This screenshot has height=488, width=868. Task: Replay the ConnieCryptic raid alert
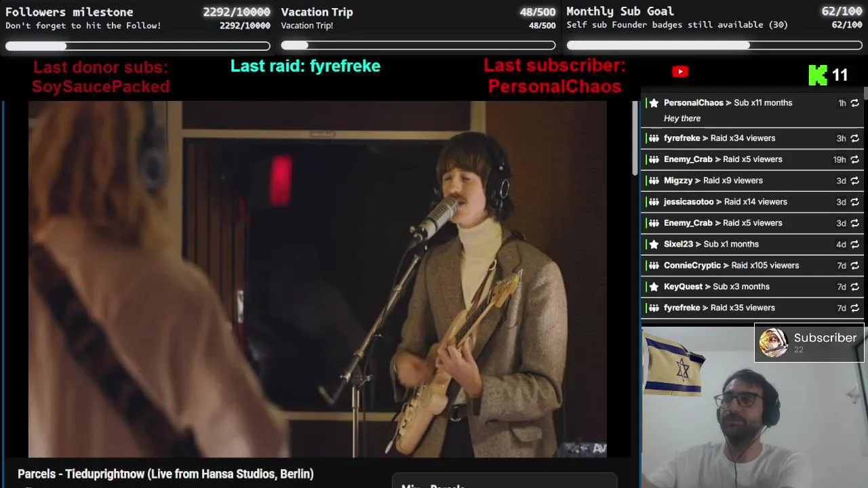click(x=854, y=266)
